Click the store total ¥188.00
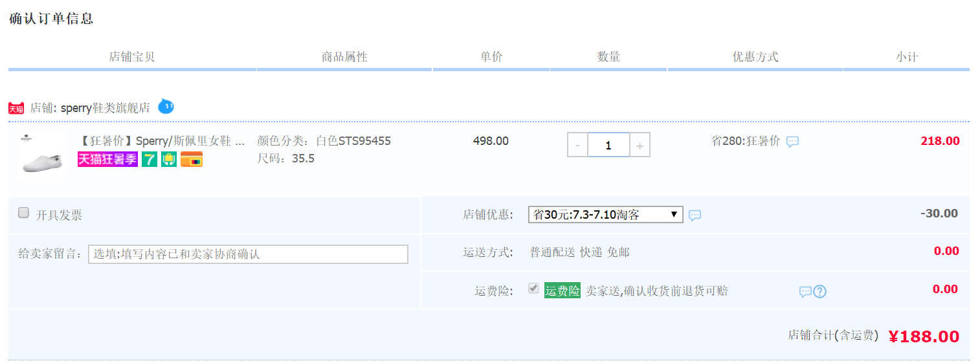The image size is (980, 363). point(924,336)
